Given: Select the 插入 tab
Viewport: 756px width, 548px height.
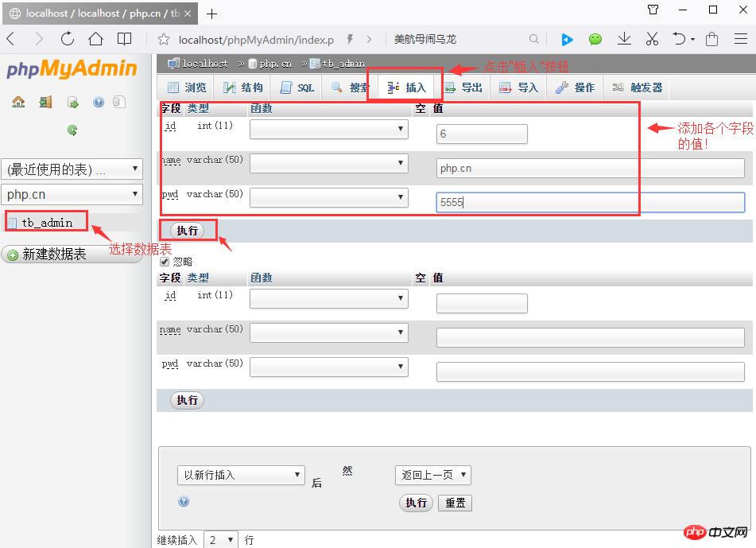Looking at the screenshot, I should point(407,87).
